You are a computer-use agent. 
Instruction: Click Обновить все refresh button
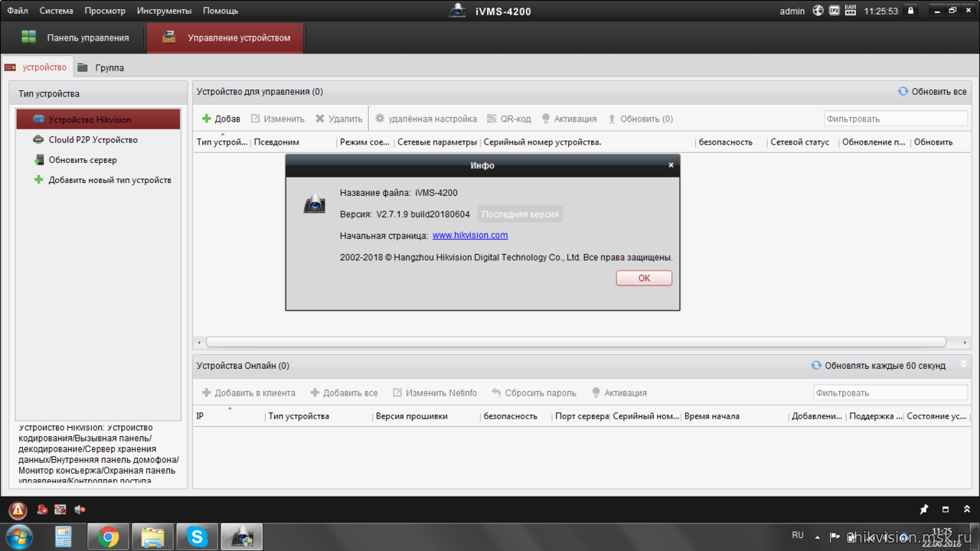tap(932, 91)
